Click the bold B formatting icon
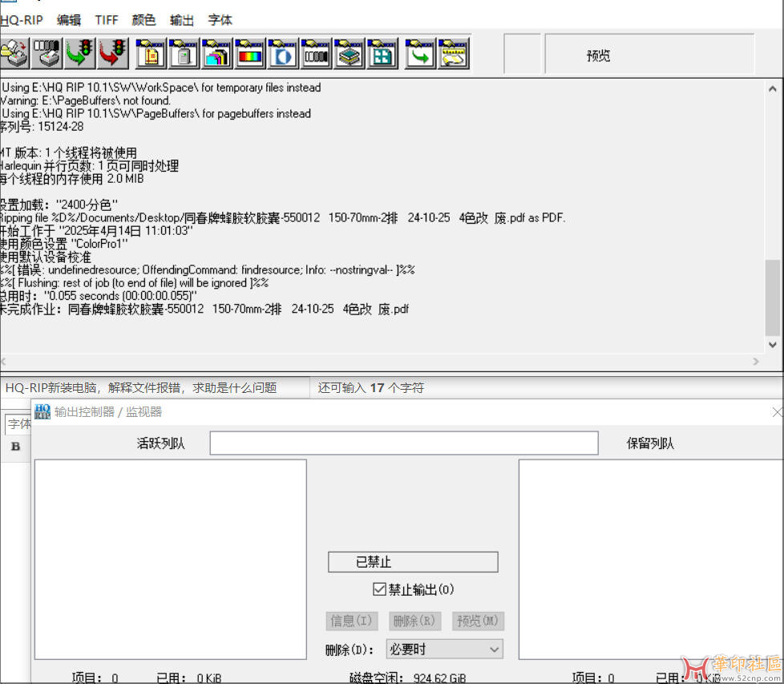 (15, 446)
